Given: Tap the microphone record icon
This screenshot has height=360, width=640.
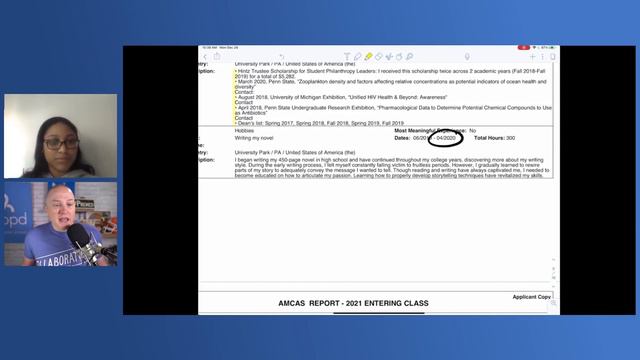Looking at the screenshot, I should click(x=467, y=57).
